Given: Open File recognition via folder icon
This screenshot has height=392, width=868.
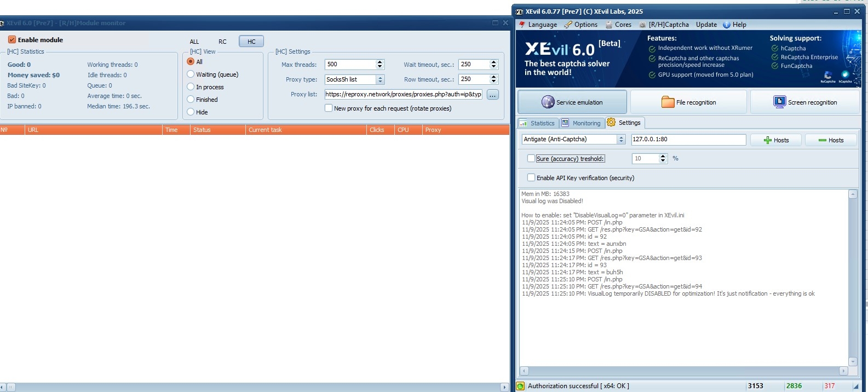Looking at the screenshot, I should tap(668, 102).
